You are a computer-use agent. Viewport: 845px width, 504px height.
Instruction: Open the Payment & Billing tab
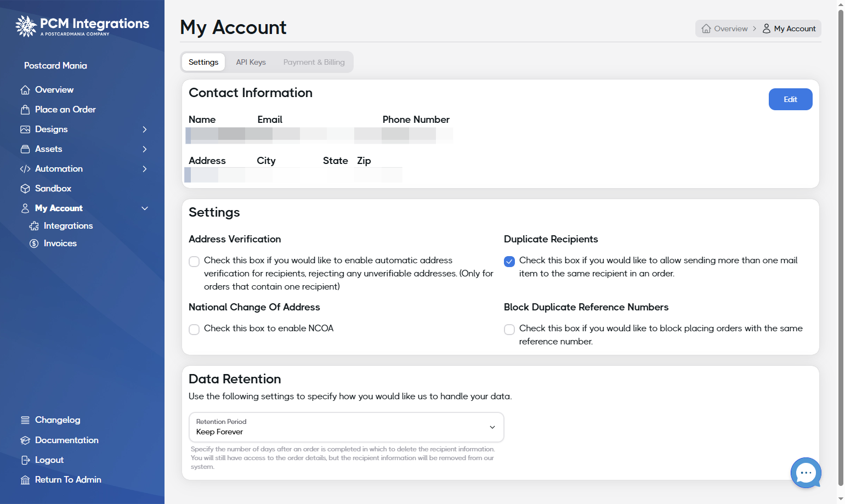pyautogui.click(x=314, y=62)
